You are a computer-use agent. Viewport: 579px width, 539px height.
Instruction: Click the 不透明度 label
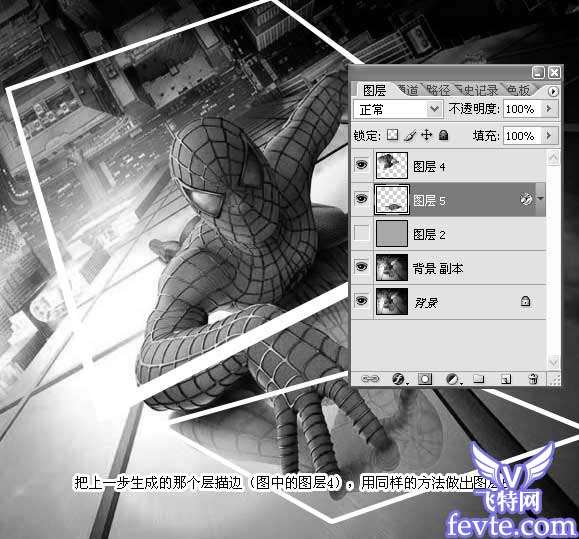click(x=474, y=109)
